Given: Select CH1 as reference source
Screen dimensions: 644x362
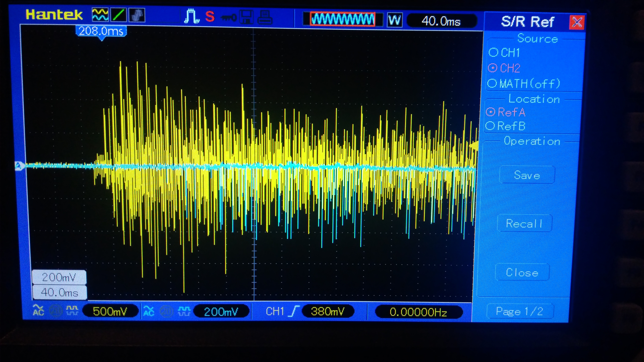Looking at the screenshot, I should (x=505, y=52).
